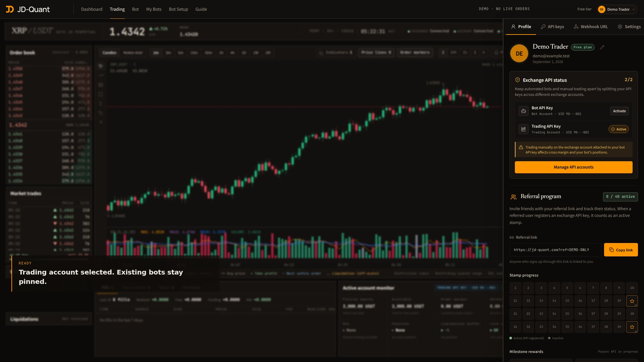644x362 pixels.
Task: Click demo@example.test email text
Action: click(551, 56)
